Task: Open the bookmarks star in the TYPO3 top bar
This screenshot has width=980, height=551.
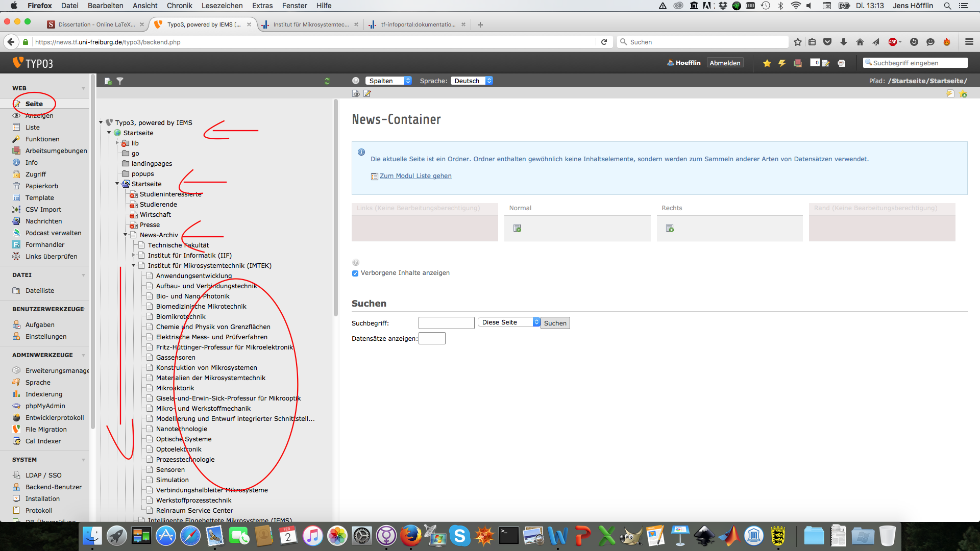Action: [767, 63]
